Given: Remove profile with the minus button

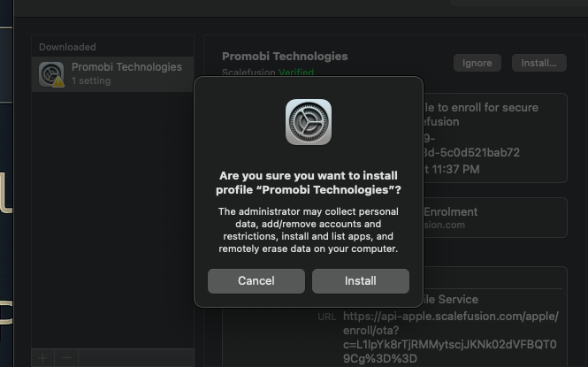Looking at the screenshot, I should pyautogui.click(x=66, y=357).
